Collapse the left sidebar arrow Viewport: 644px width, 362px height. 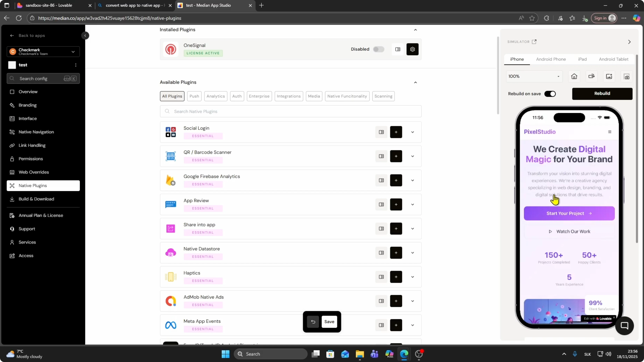[85, 36]
